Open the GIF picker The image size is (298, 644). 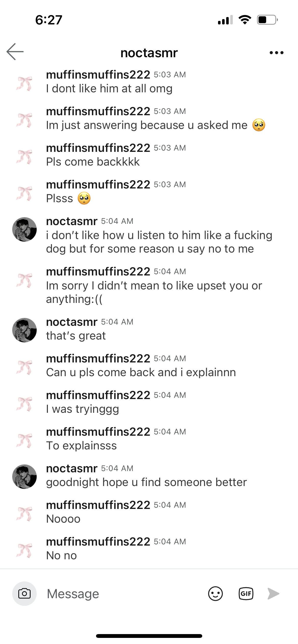click(246, 594)
